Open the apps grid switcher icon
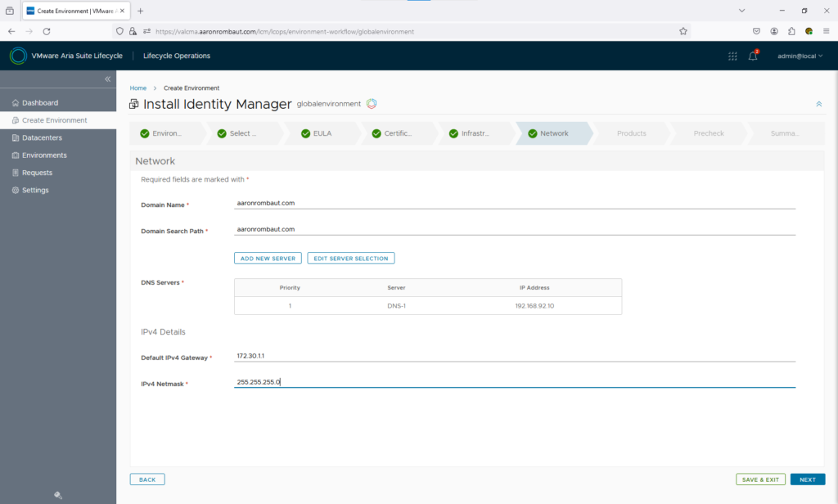Screen dimensions: 838x504 pos(732,56)
